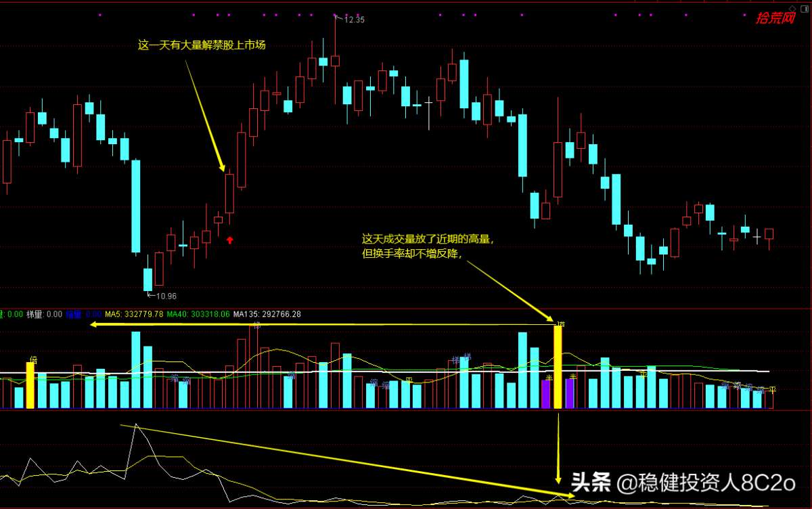Select the last red candle on the chart
812x509 pixels.
coord(769,235)
